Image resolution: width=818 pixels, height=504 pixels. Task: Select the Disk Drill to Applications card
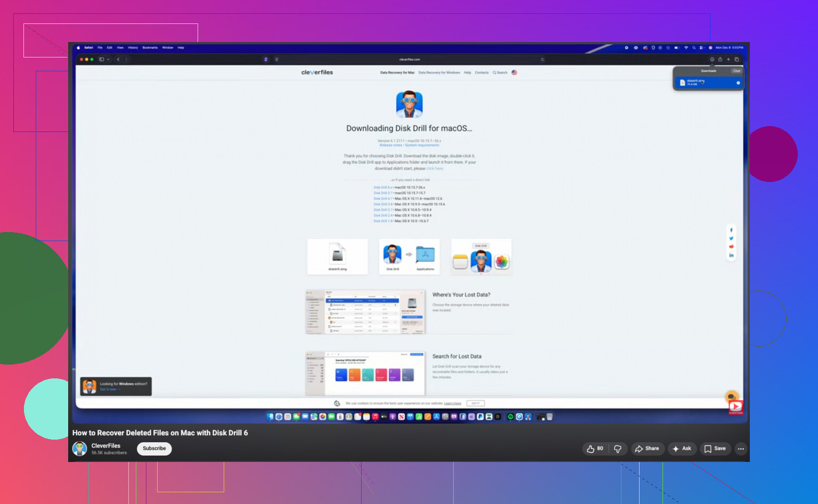point(410,257)
